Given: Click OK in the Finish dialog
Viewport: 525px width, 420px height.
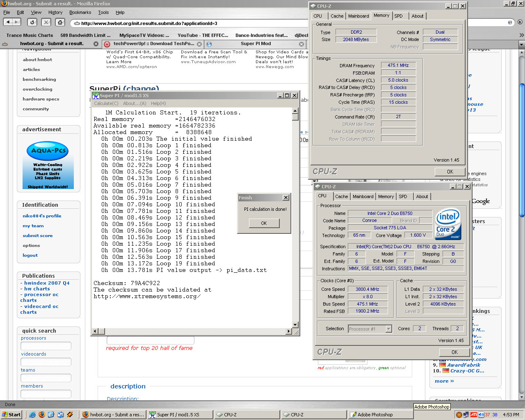Looking at the screenshot, I should (x=264, y=223).
